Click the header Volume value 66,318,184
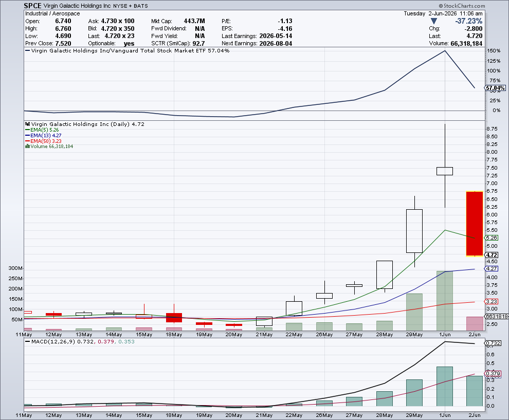This screenshot has height=420, width=509. click(466, 44)
